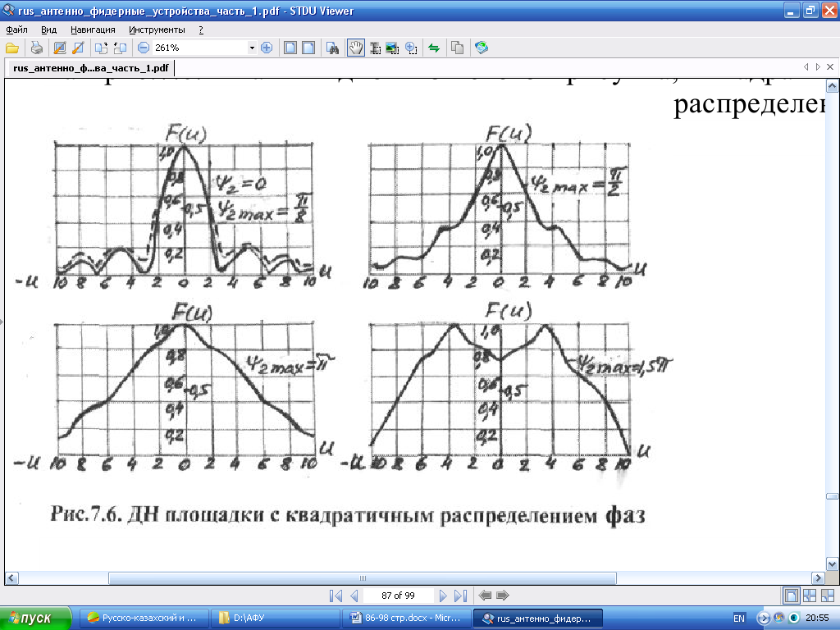840x630 pixels.
Task: Expand the 261% zoom level dropdown
Action: tap(252, 48)
